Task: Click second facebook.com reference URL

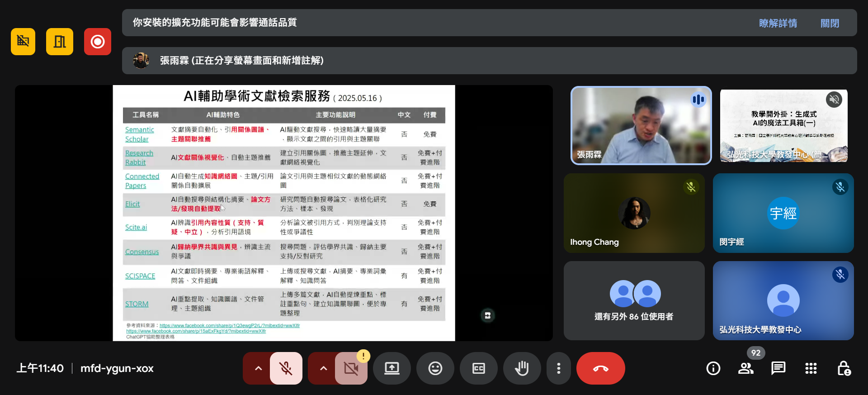Action: [x=196, y=331]
